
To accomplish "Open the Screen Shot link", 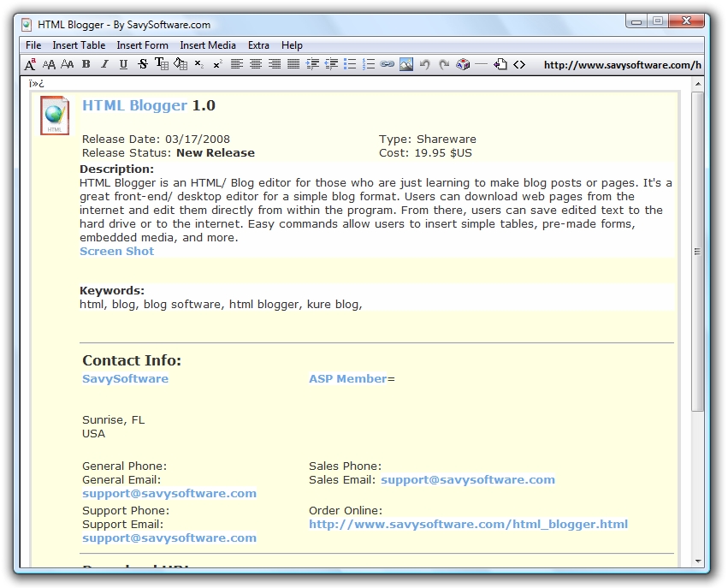I will pyautogui.click(x=116, y=251).
